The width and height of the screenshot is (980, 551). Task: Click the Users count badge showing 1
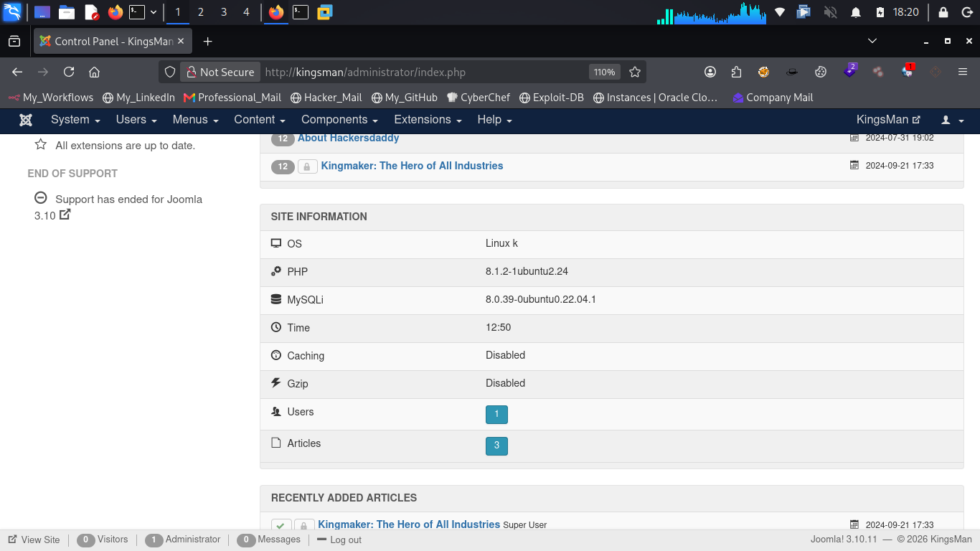coord(496,414)
